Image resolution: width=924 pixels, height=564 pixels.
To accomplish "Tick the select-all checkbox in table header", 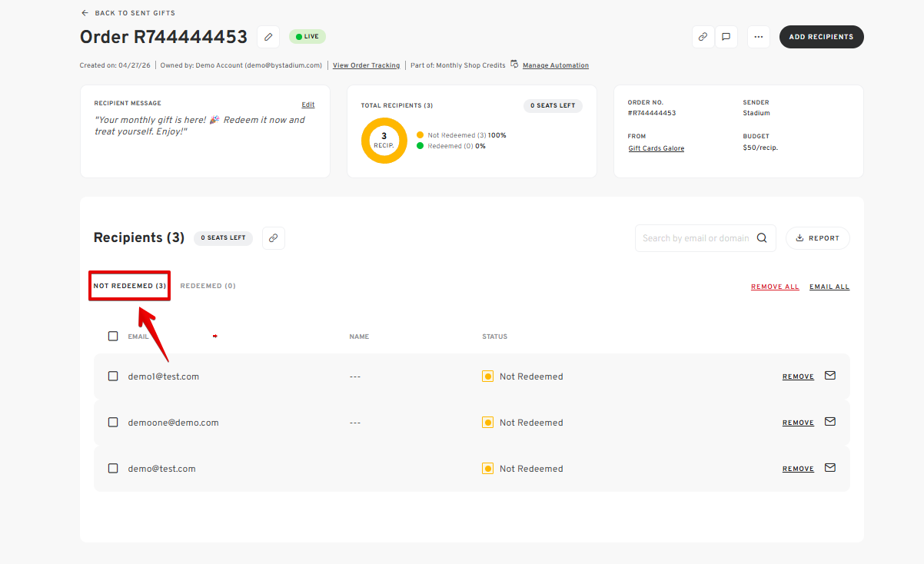I will (113, 336).
